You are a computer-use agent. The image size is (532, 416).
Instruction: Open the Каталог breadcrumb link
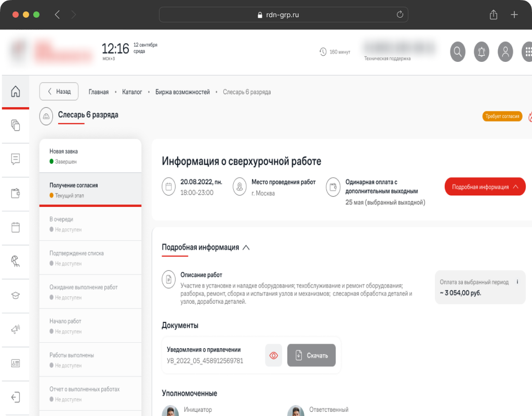(132, 92)
